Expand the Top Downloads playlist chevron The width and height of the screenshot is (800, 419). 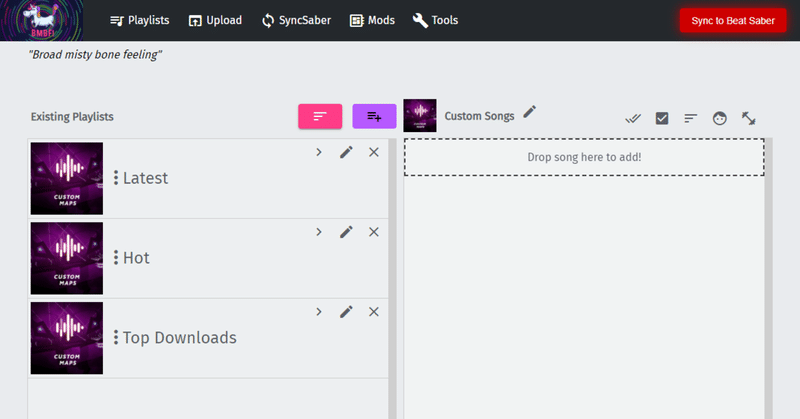(319, 312)
